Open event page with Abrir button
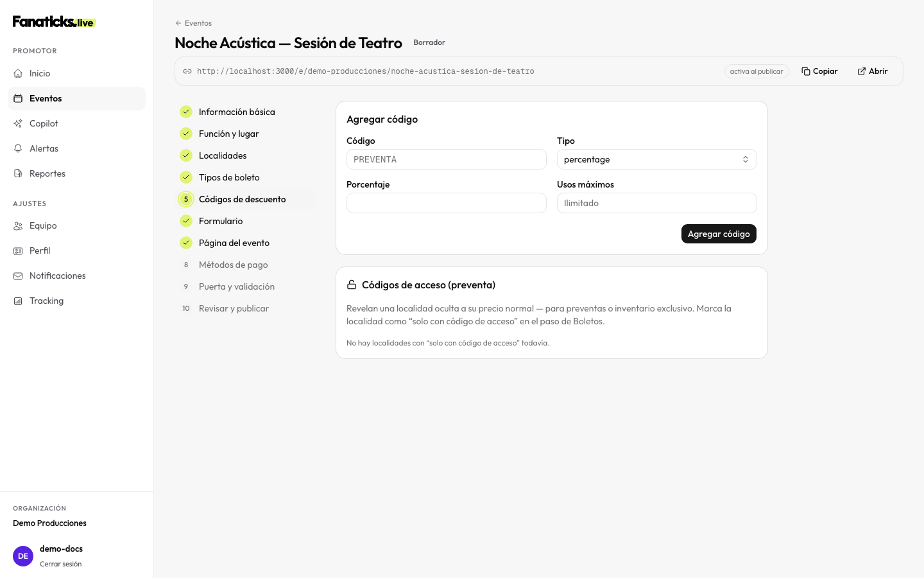924x578 pixels. 873,71
